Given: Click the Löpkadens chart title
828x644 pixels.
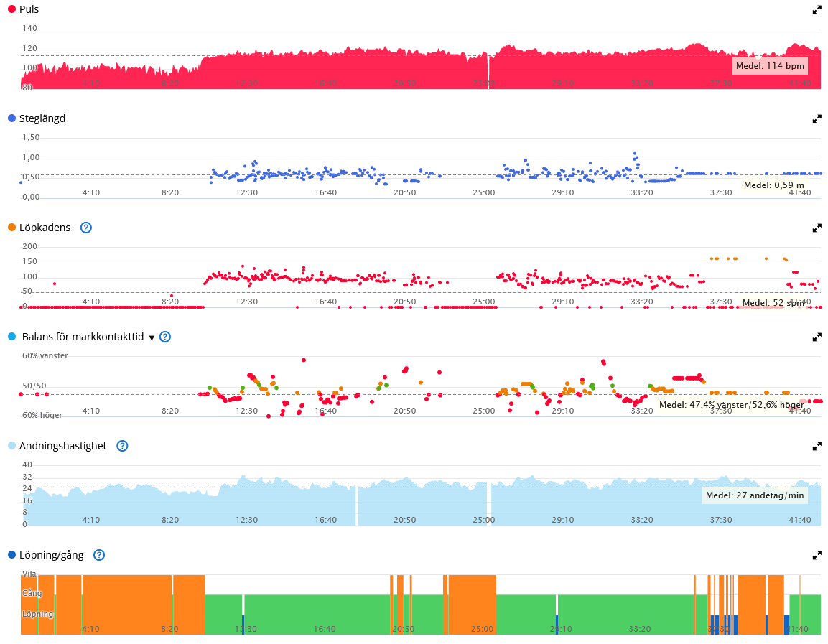Looking at the screenshot, I should point(45,228).
